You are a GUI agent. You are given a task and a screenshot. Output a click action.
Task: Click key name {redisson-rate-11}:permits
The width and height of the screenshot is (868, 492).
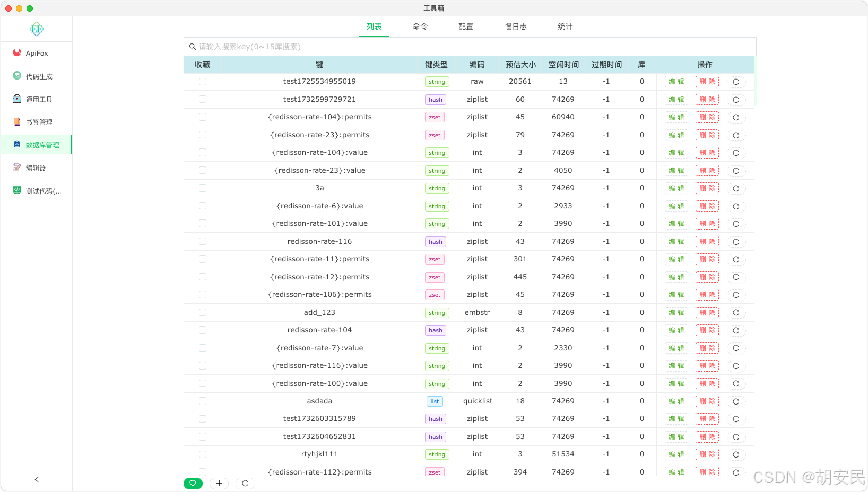point(319,259)
